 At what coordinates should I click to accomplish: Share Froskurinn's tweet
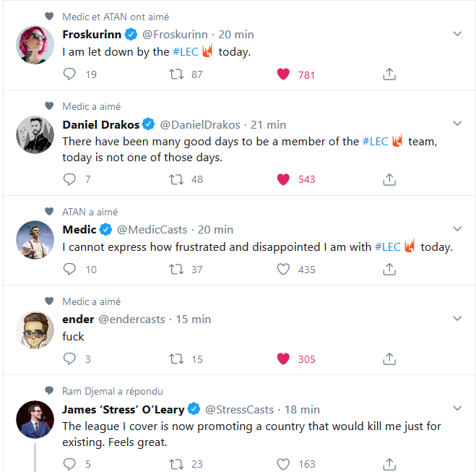tap(389, 74)
